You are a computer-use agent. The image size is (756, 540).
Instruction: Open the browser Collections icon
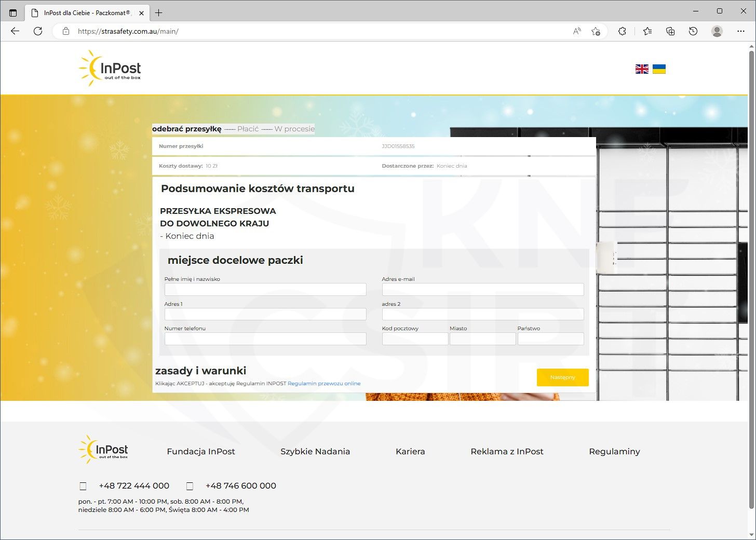point(670,31)
